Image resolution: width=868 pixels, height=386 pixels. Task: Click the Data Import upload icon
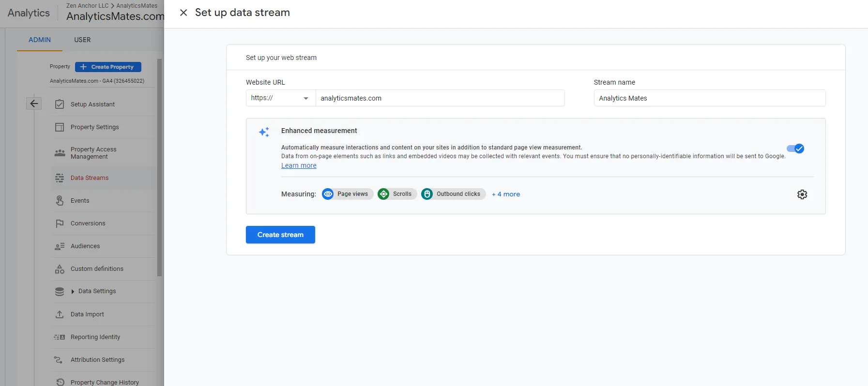click(60, 314)
